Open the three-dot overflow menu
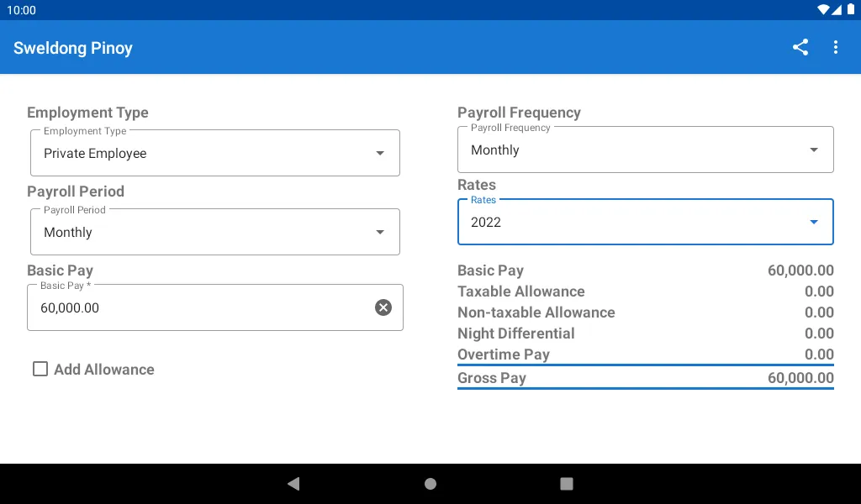The height and width of the screenshot is (504, 861). (x=835, y=47)
